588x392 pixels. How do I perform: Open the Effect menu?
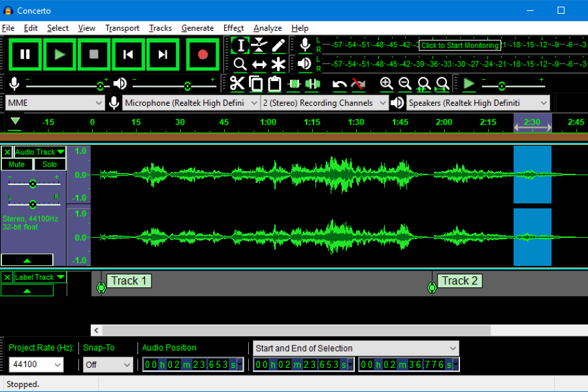[x=234, y=28]
